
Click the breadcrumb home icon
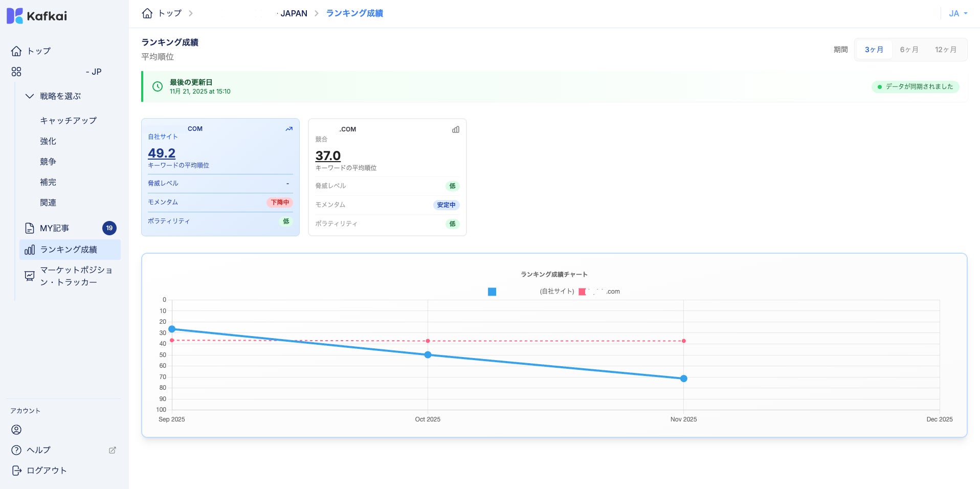pos(147,13)
